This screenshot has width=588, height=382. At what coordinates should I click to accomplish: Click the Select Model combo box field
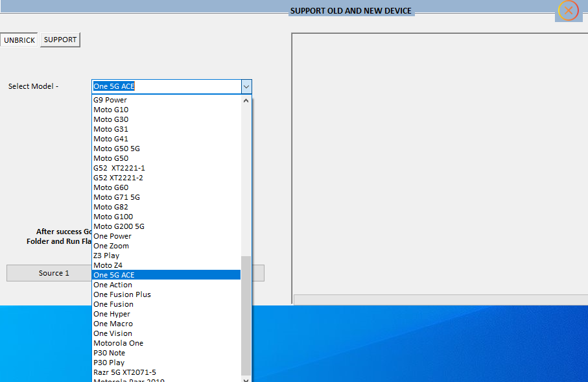point(167,87)
